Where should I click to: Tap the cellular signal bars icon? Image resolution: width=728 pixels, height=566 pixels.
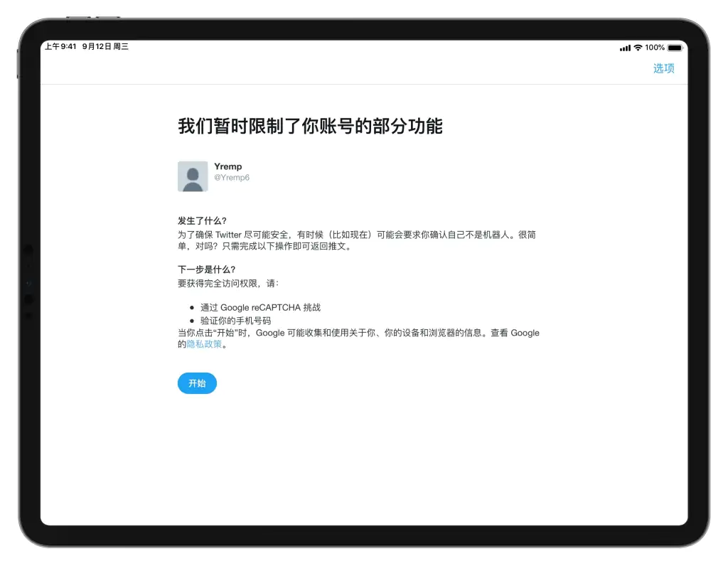tap(625, 48)
